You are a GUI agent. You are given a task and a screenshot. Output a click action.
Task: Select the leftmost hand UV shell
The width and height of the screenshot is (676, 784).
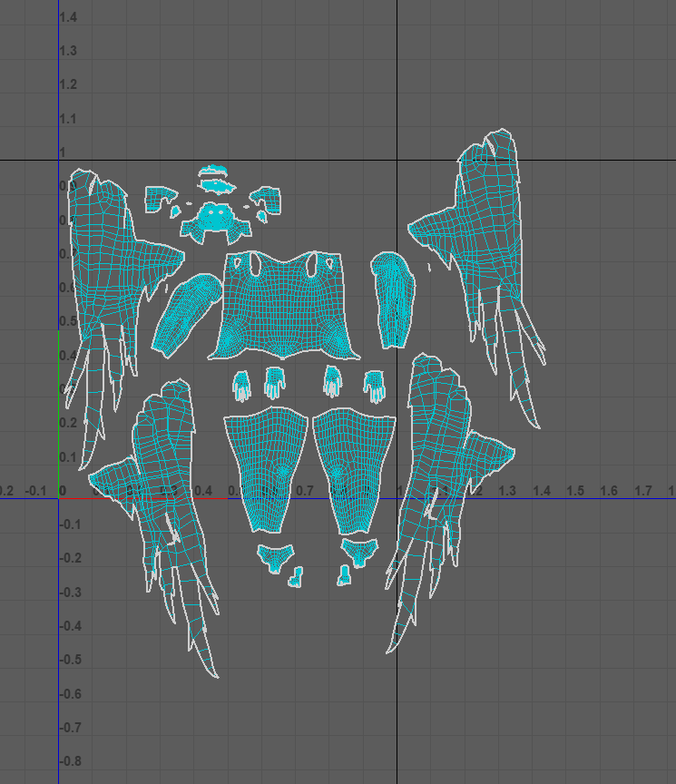point(241,385)
